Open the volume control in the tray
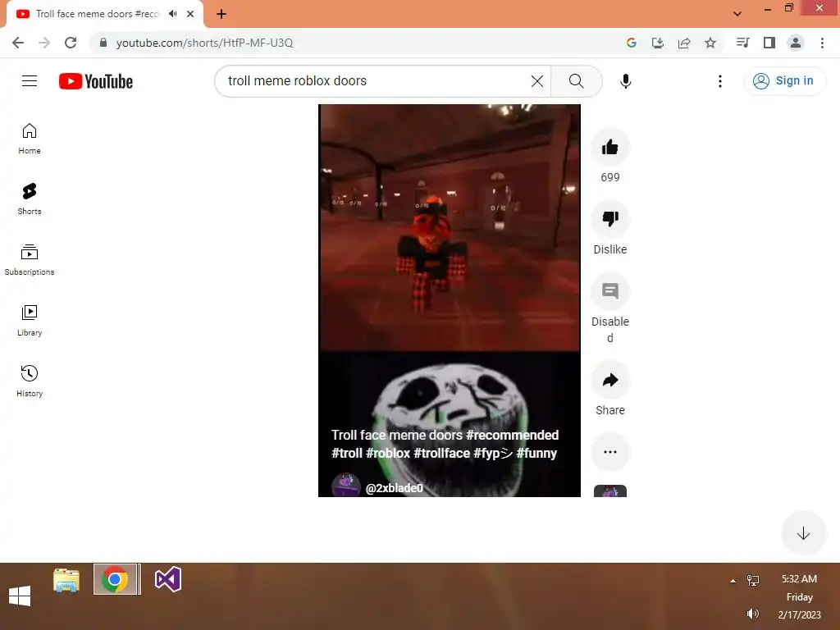Viewport: 840px width, 630px height. tap(753, 614)
